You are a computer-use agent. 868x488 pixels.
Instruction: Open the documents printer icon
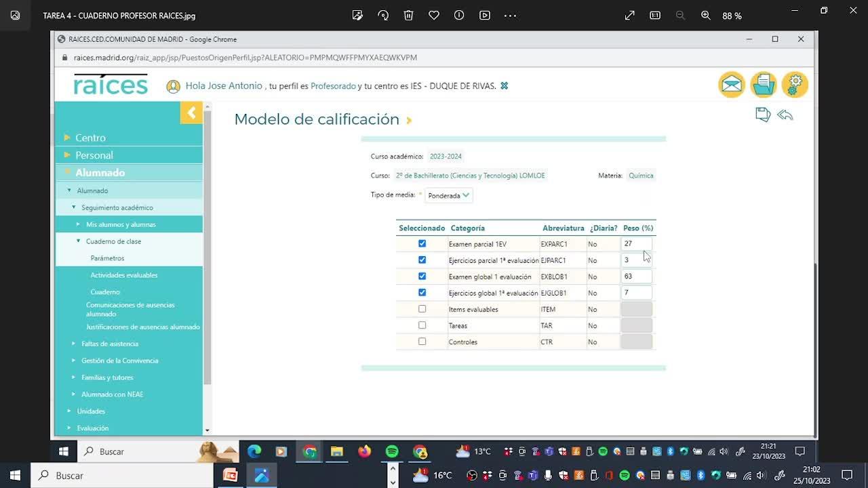point(763,85)
